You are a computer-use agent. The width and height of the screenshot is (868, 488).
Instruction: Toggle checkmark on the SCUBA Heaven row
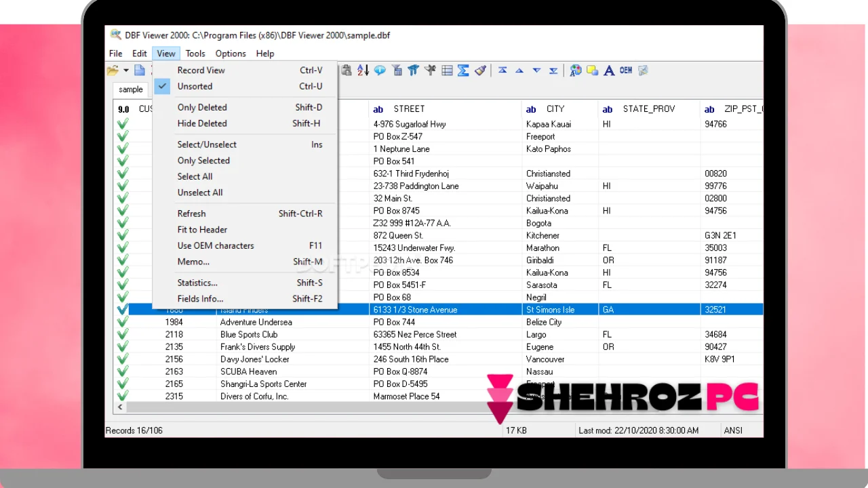tap(123, 371)
